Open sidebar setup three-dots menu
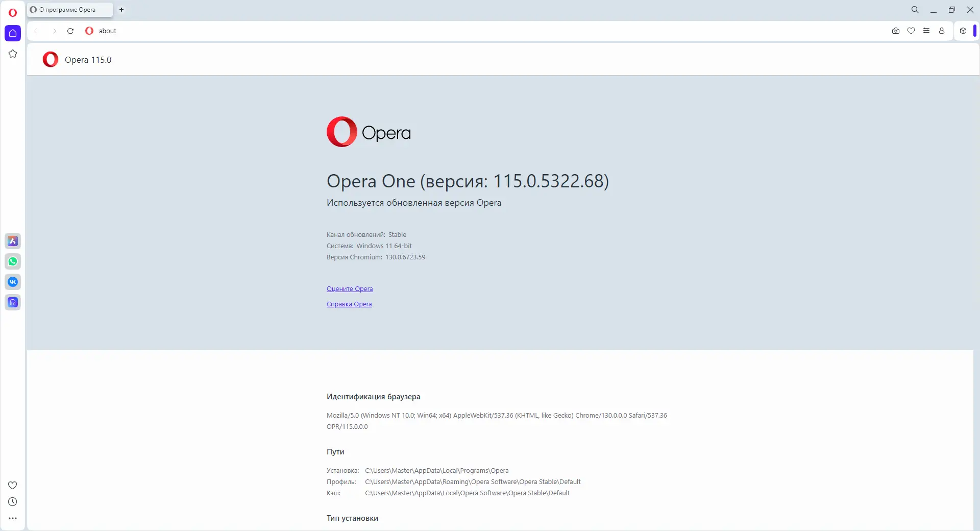 point(13,518)
